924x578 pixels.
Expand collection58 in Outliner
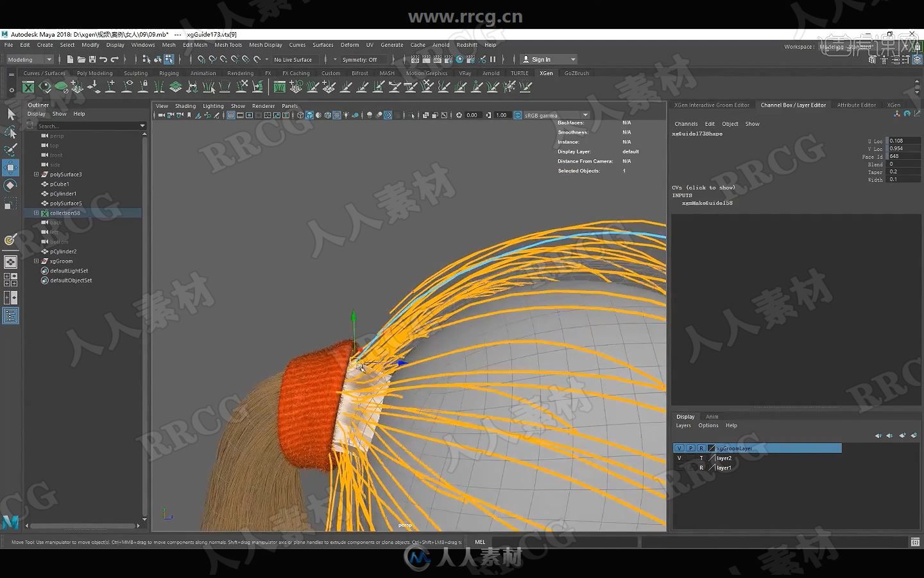click(37, 213)
